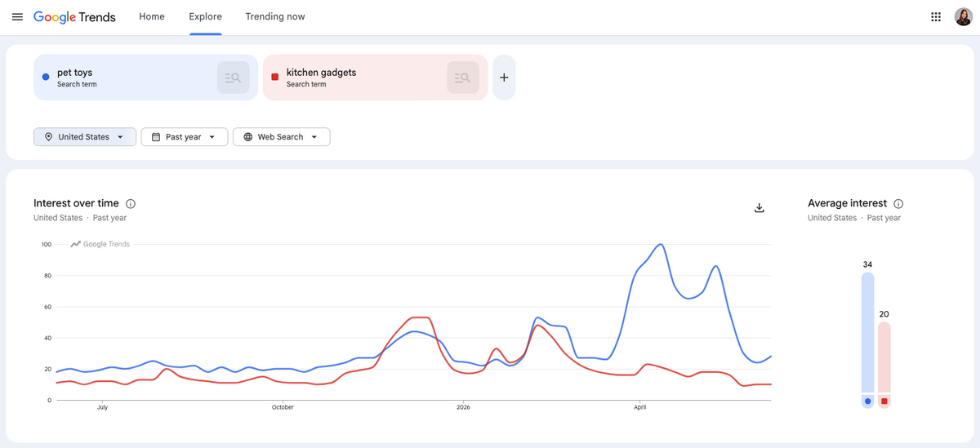The width and height of the screenshot is (980, 448).
Task: Click the Interest over time heading
Action: 76,203
